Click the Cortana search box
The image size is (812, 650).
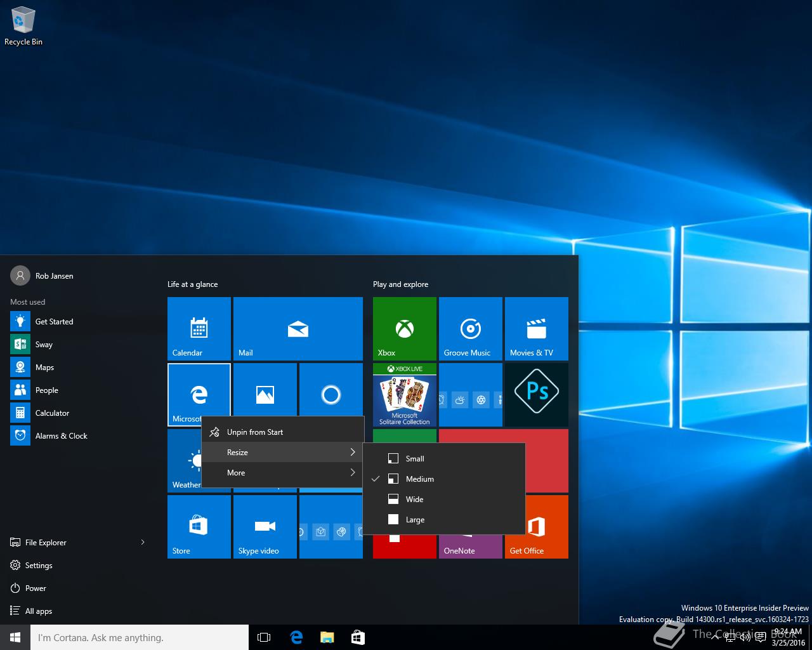(140, 637)
